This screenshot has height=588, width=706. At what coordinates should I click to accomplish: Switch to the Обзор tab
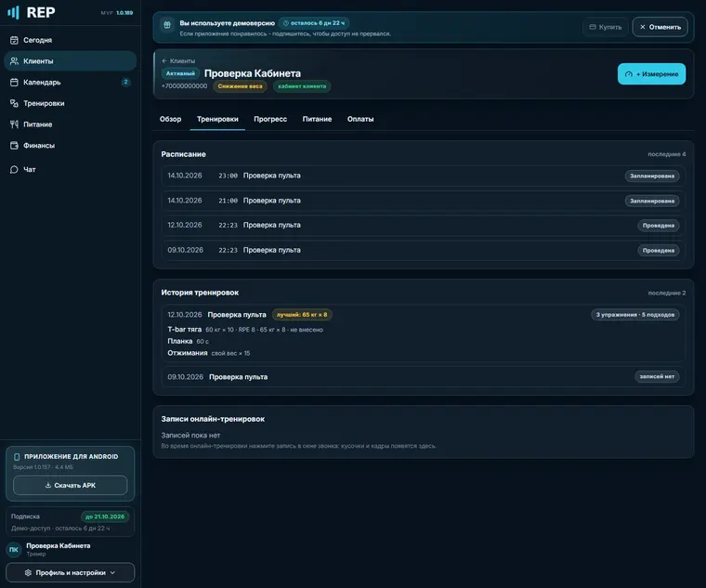[170, 119]
